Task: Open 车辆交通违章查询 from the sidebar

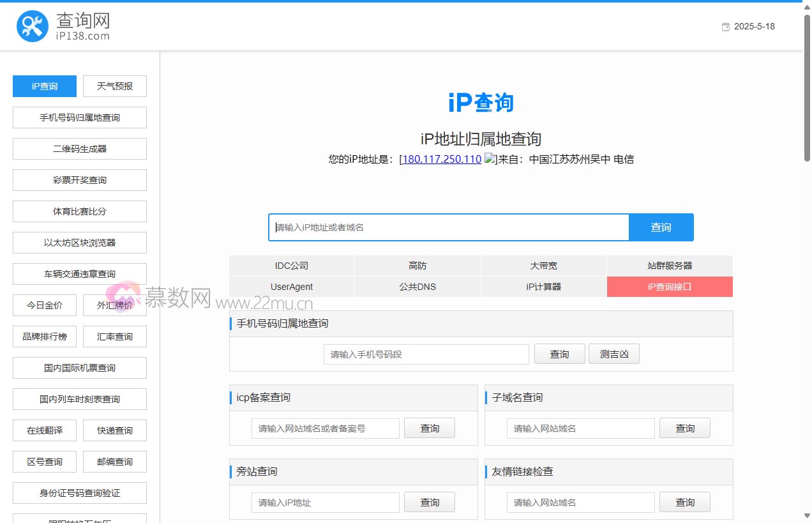Action: click(79, 273)
